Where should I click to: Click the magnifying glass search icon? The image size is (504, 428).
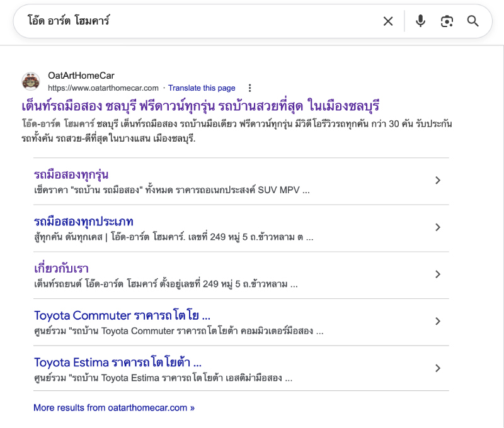473,21
